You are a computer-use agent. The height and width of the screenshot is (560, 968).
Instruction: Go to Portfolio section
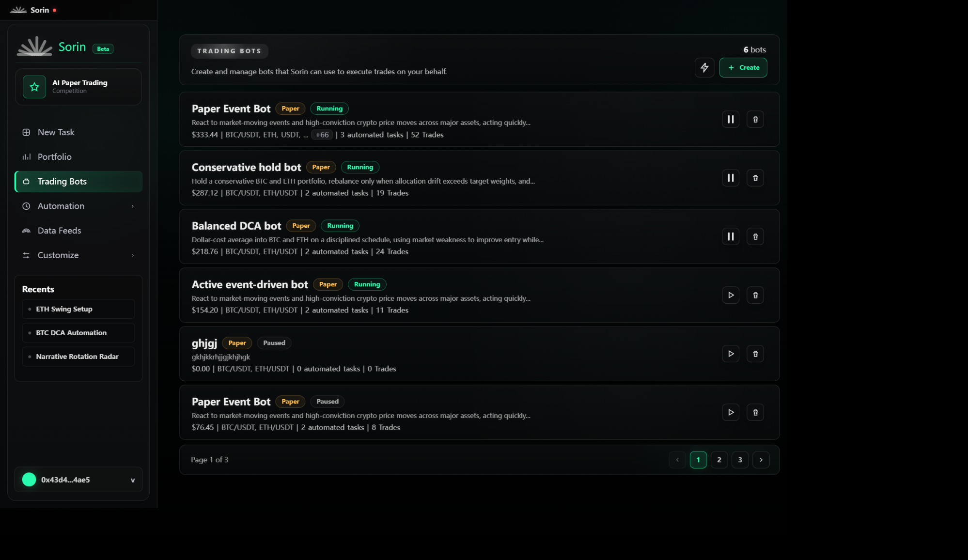click(78, 157)
